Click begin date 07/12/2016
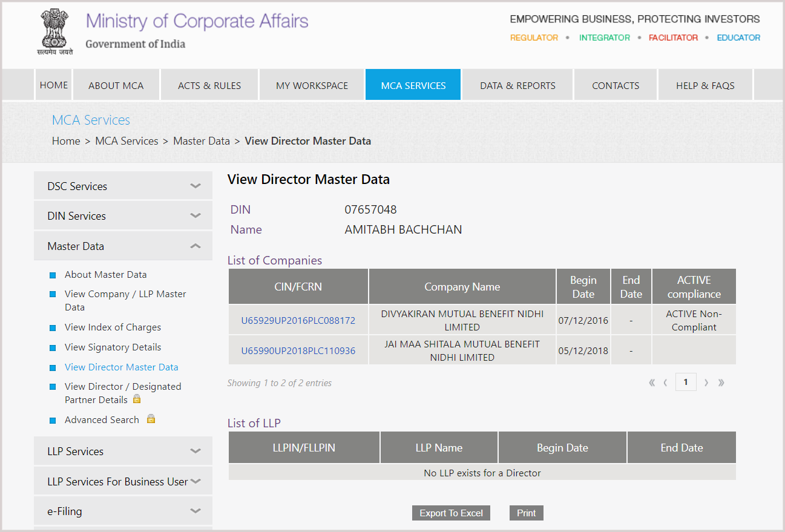The width and height of the screenshot is (785, 532). [x=583, y=320]
